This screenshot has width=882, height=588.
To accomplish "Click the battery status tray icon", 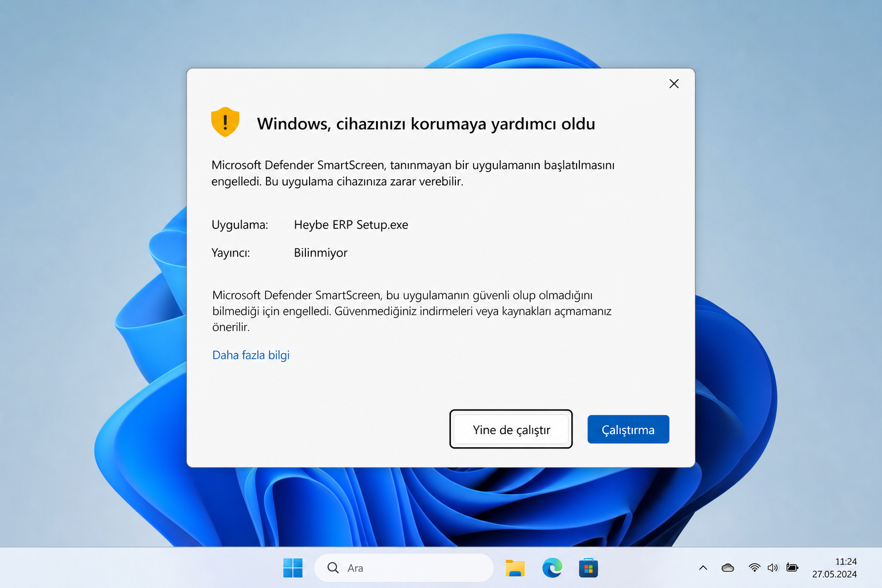I will tap(792, 568).
